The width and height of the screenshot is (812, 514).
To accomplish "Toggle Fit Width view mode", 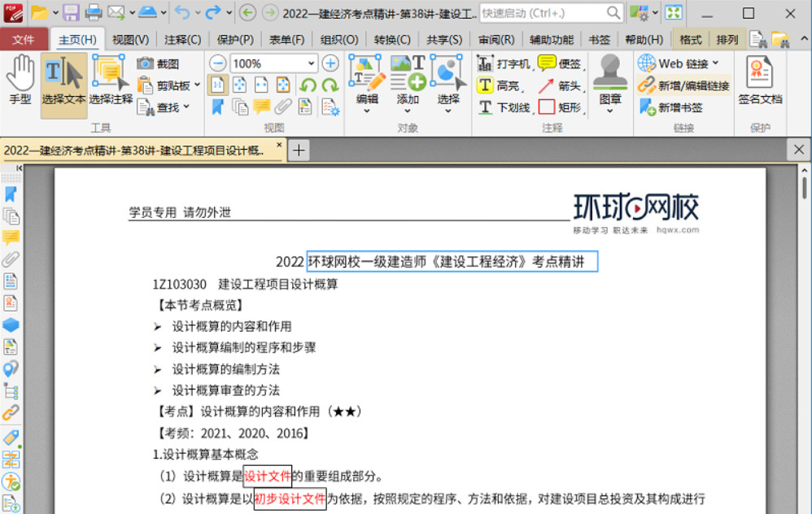I will point(261,85).
